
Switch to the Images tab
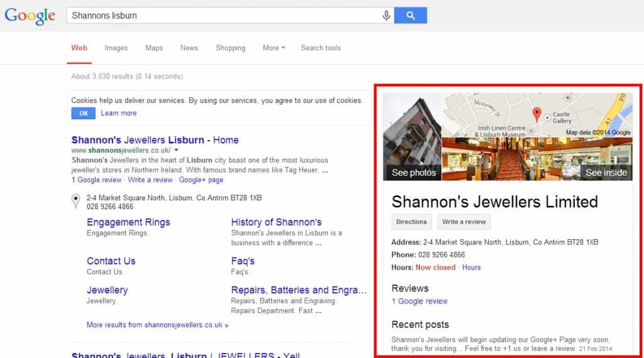116,48
